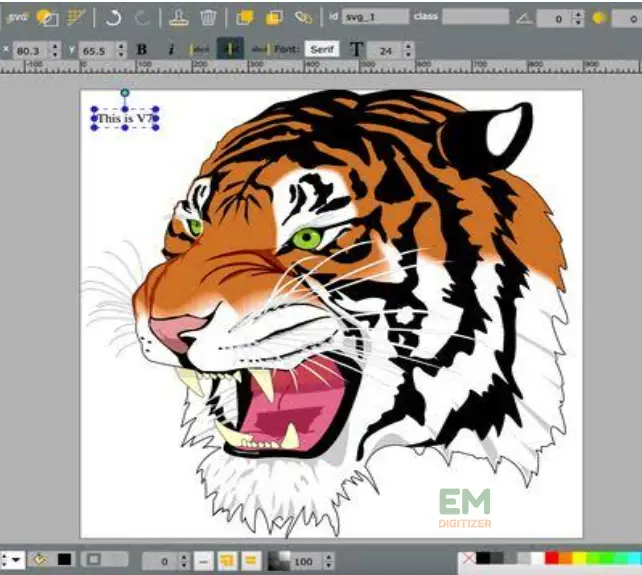The height and width of the screenshot is (575, 642).
Task: Increment the y coordinate value
Action: [x=121, y=46]
